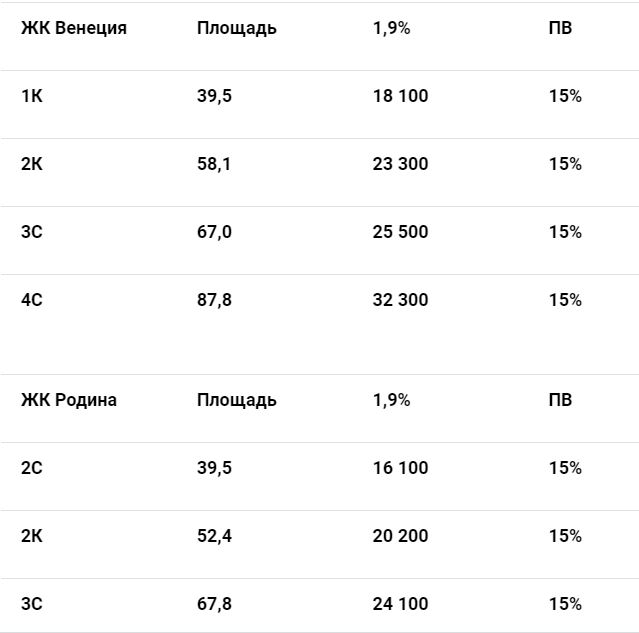639x633 pixels.
Task: Click the 67,8 area cell
Action: click(214, 604)
